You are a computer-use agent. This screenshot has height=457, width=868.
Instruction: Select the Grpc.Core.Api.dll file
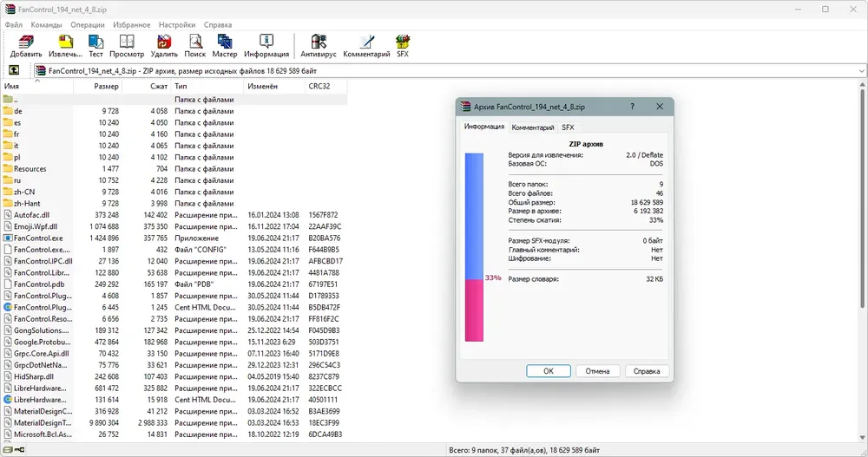point(175,354)
